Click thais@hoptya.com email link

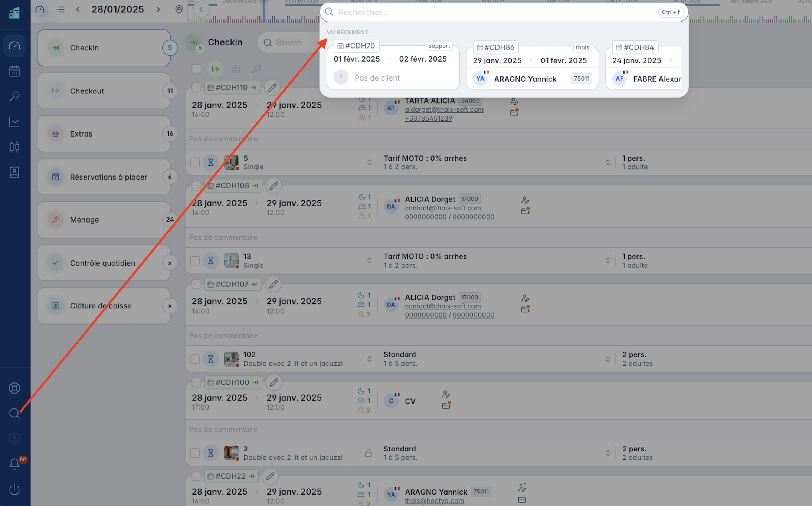[434, 501]
